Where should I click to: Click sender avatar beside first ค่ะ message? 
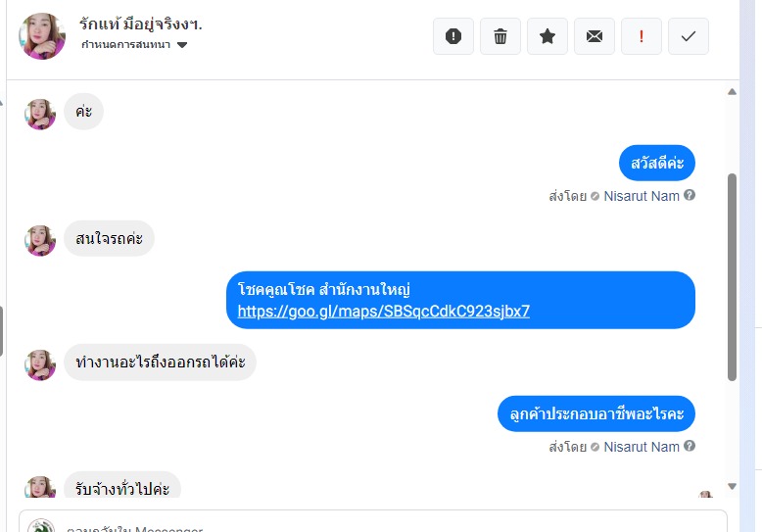40,115
